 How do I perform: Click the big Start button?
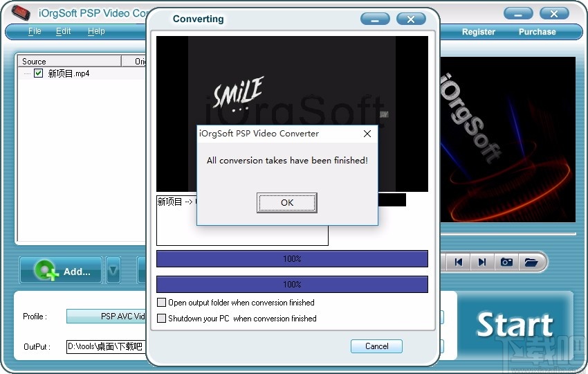515,324
